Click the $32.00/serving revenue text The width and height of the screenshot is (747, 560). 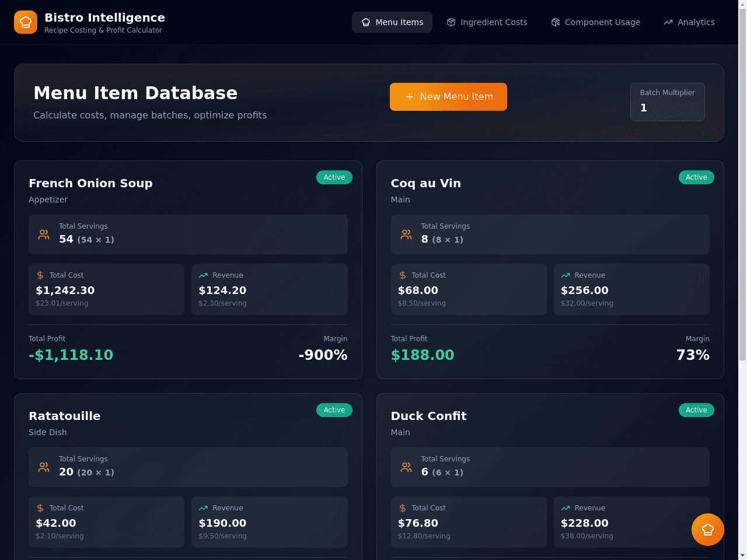(x=587, y=303)
